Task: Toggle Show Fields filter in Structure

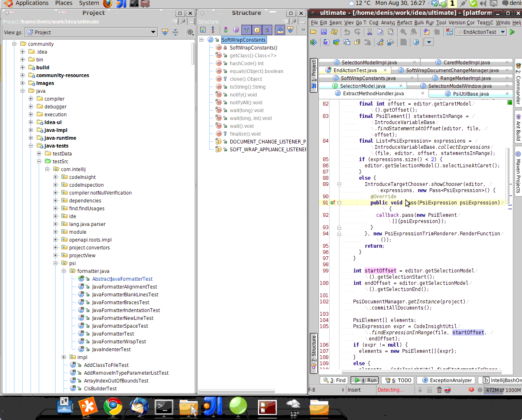Action: point(257,30)
